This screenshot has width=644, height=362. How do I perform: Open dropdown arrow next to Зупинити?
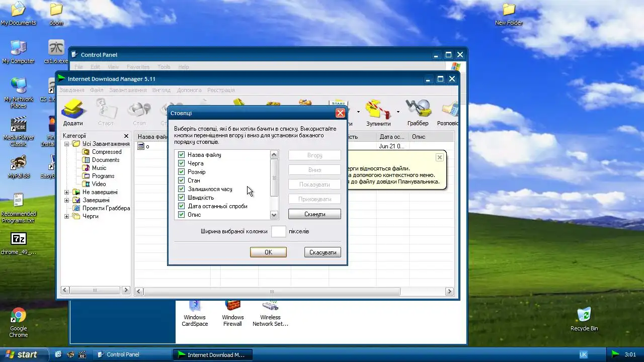click(398, 112)
